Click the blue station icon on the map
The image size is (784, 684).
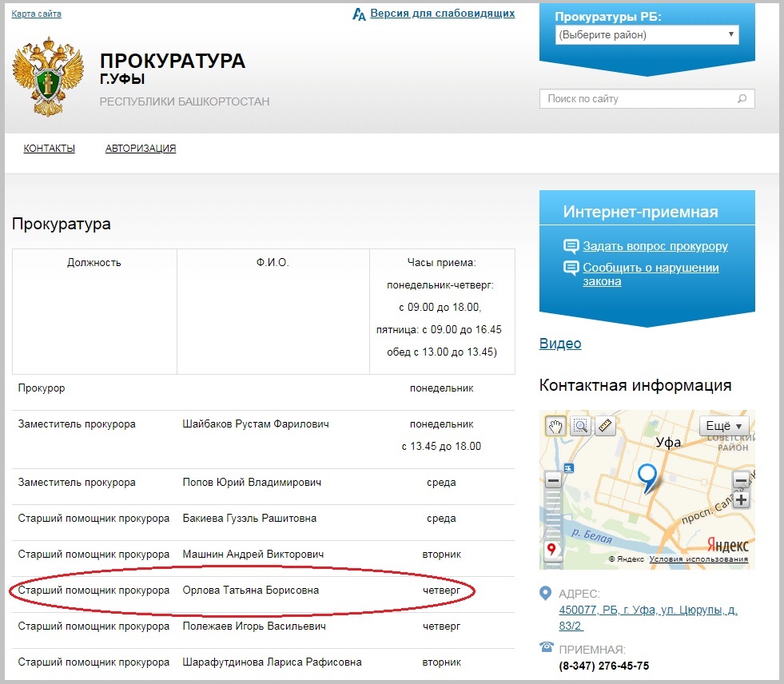click(x=569, y=468)
